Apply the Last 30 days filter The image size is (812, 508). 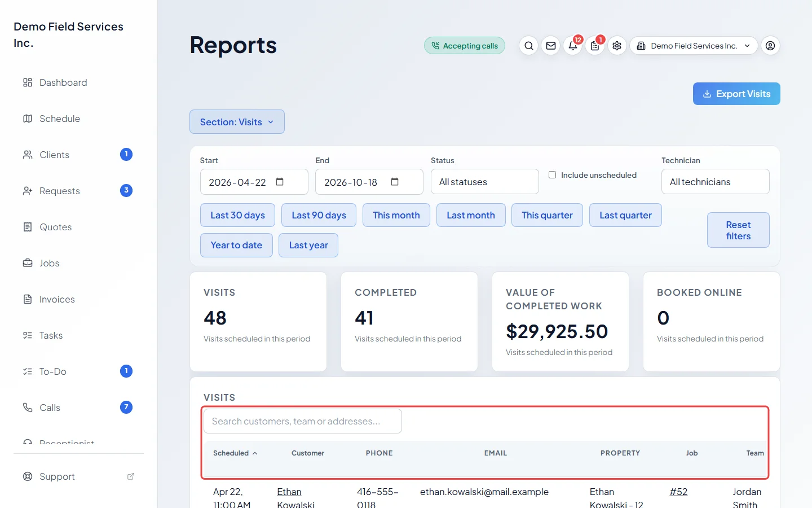click(237, 215)
